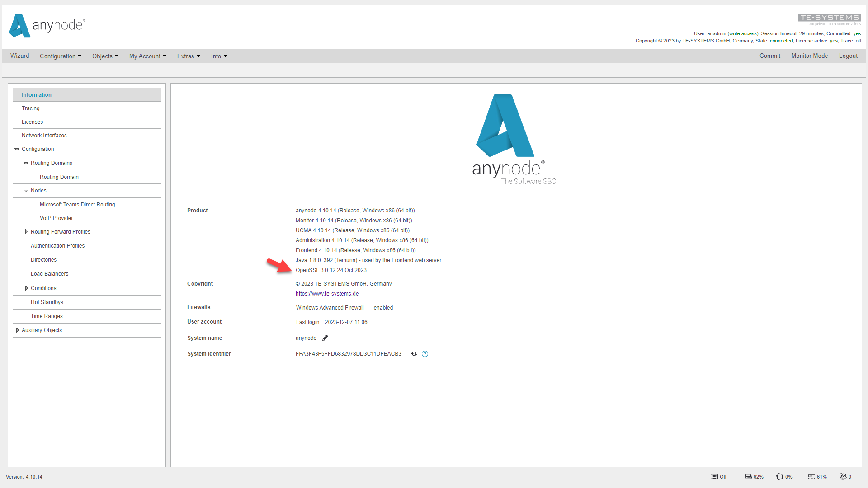Open the Info dropdown menu
Screen dimensions: 868x488
219,56
